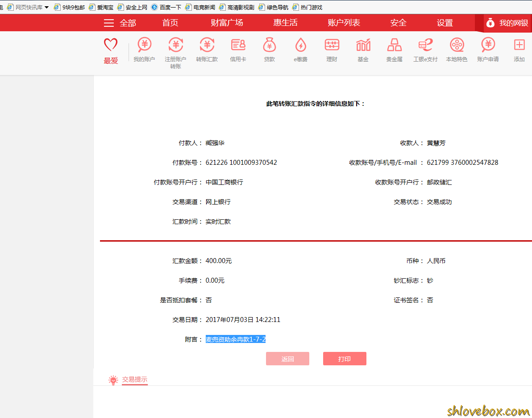Screen dimensions: 532x418
Task: Click the status text 交易成功
Action: click(x=439, y=202)
